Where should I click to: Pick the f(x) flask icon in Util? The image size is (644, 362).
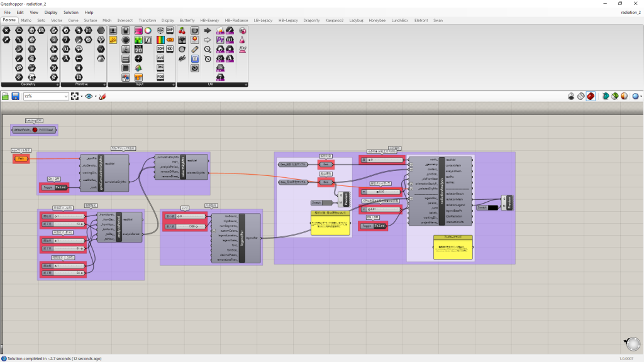pos(243,49)
